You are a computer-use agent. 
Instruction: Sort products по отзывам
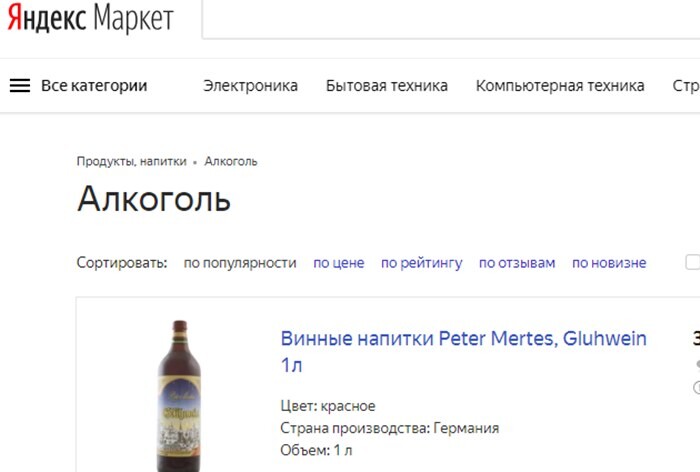click(x=516, y=263)
